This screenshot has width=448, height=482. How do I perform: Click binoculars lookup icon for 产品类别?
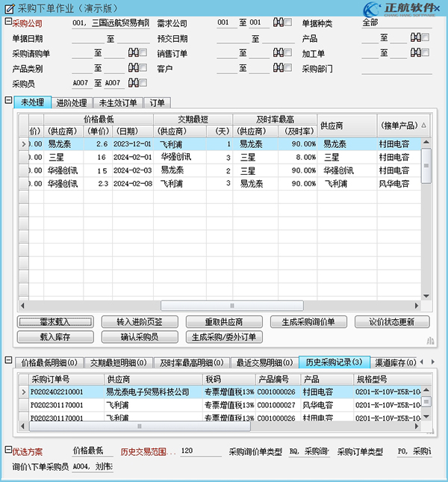coord(133,67)
